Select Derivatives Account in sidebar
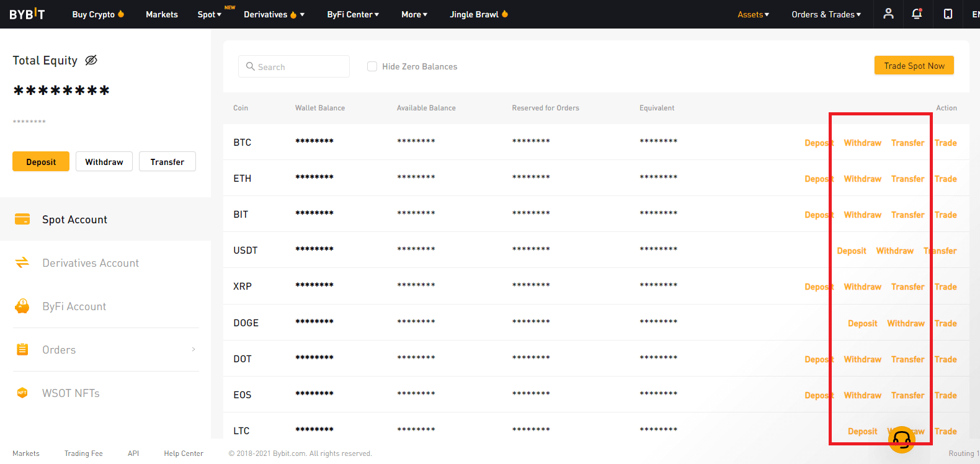 click(105, 262)
